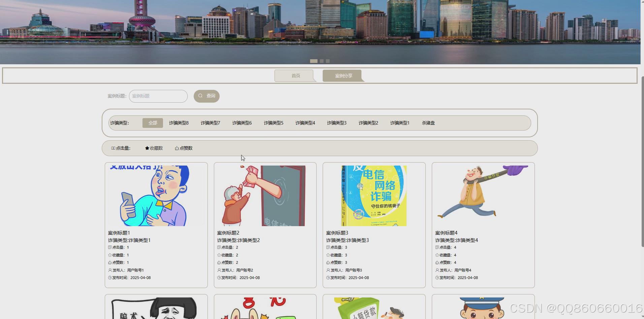Click the 案例标题4 title text

click(x=446, y=233)
